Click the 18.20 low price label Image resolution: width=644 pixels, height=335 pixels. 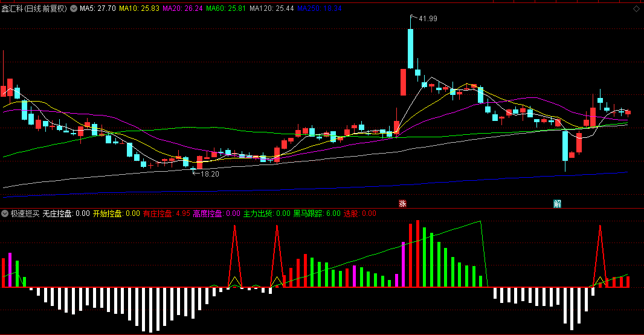210,174
